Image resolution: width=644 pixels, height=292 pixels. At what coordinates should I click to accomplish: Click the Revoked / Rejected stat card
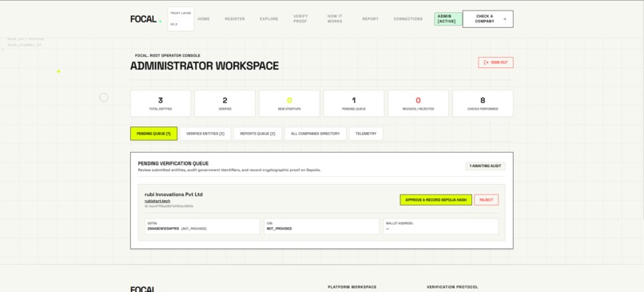(418, 104)
